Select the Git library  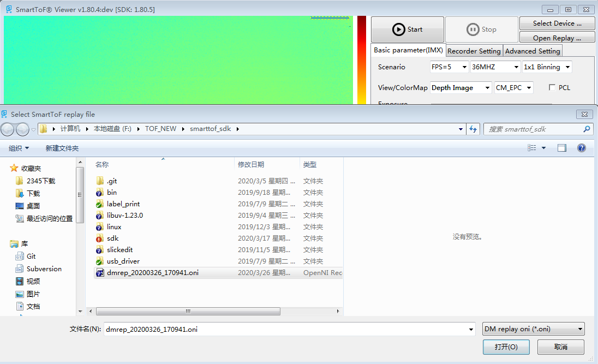point(31,256)
